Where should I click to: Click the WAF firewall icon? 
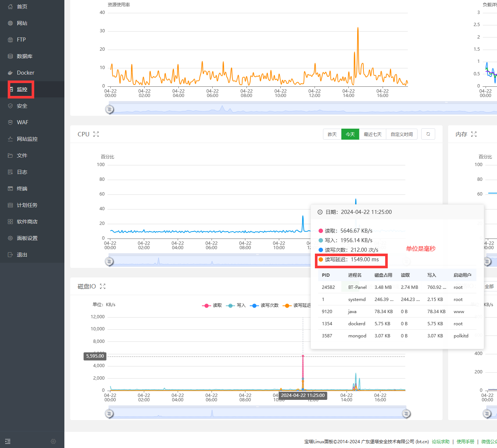[10, 122]
